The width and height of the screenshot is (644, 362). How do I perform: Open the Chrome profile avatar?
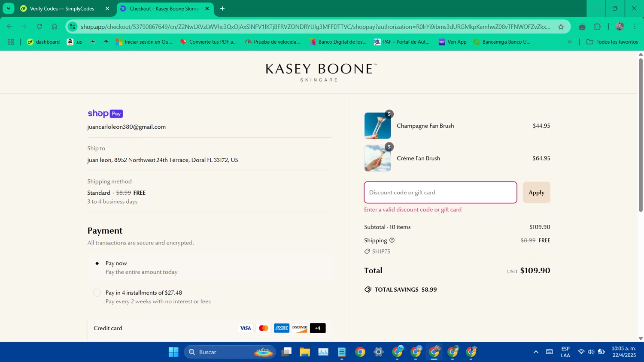[620, 27]
